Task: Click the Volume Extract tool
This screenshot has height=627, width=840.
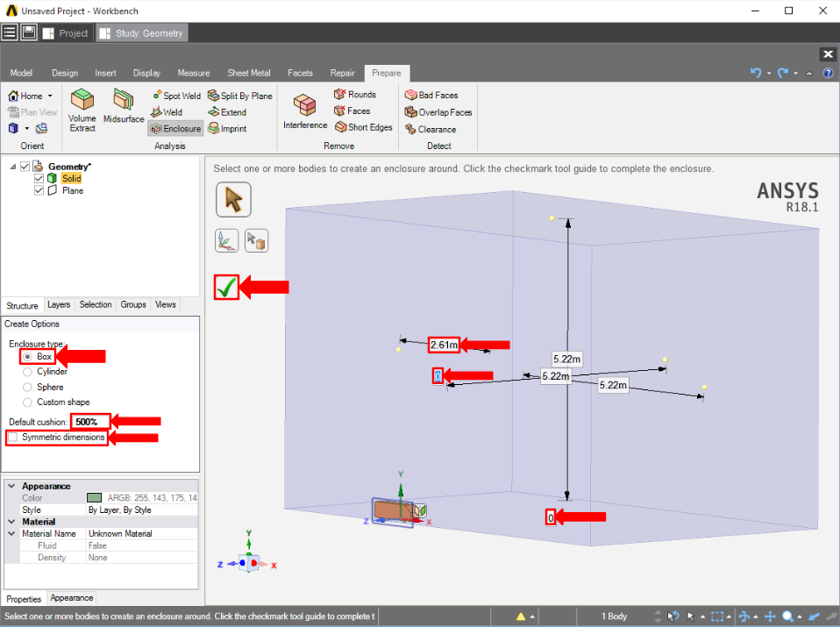Action: pyautogui.click(x=82, y=110)
